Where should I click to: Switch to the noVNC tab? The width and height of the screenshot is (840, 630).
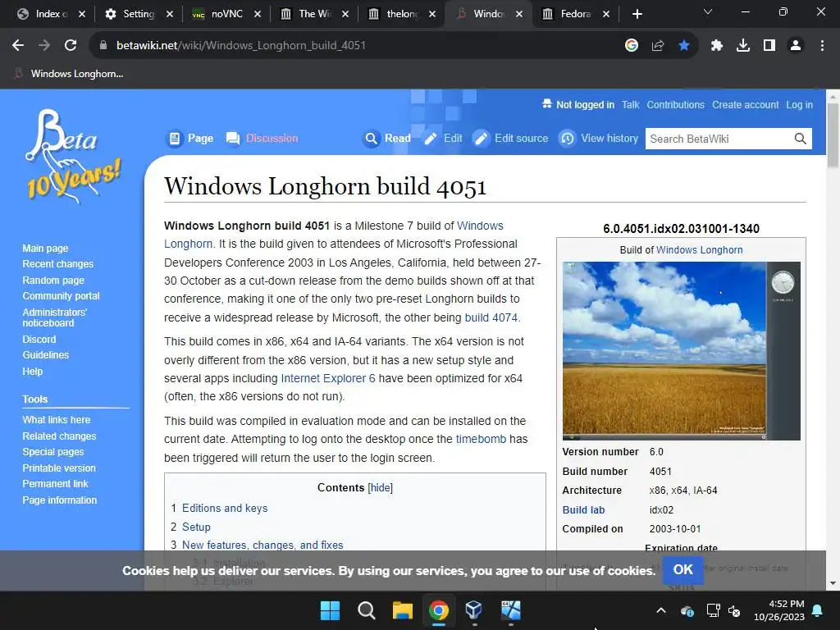[x=225, y=14]
